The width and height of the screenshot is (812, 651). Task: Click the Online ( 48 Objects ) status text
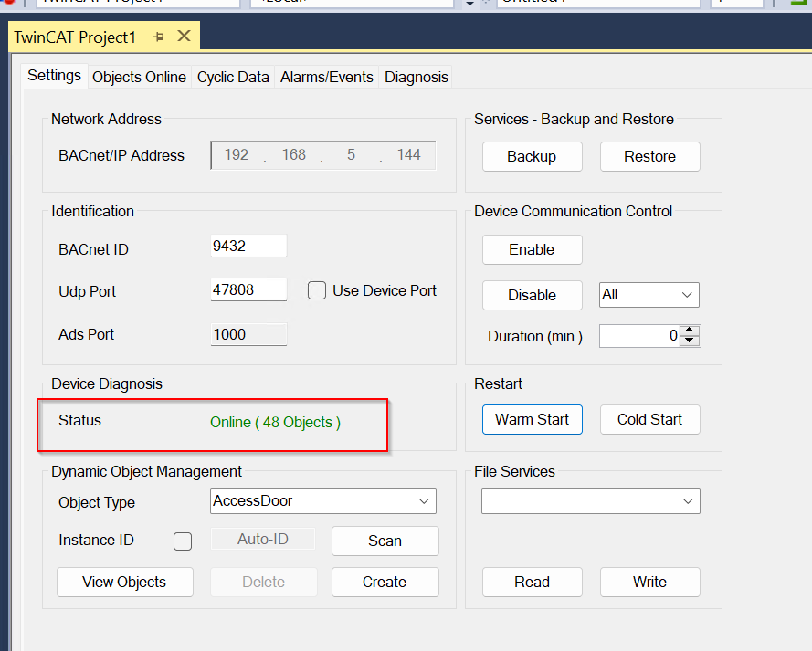pyautogui.click(x=275, y=422)
